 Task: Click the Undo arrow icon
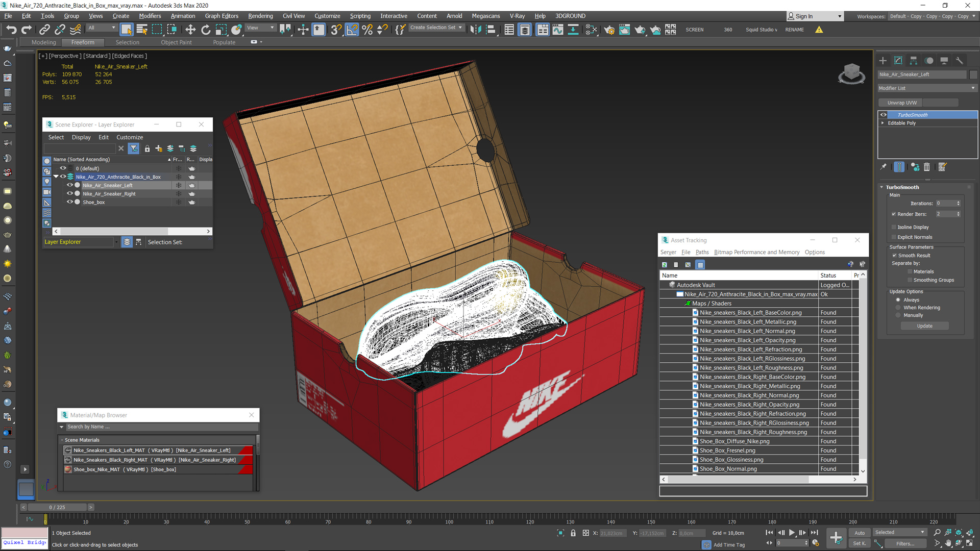tap(11, 30)
